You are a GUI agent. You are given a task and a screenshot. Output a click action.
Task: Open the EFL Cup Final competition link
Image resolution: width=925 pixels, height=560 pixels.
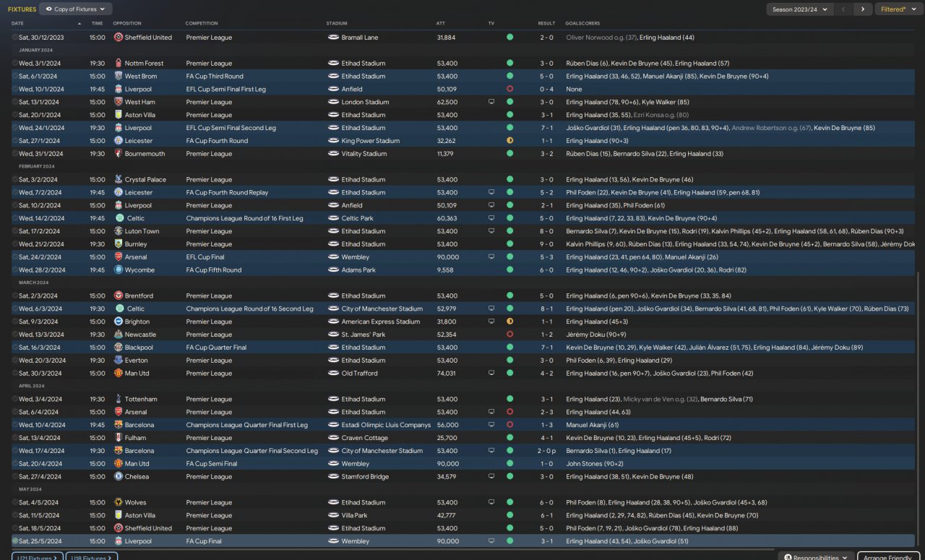pos(207,257)
